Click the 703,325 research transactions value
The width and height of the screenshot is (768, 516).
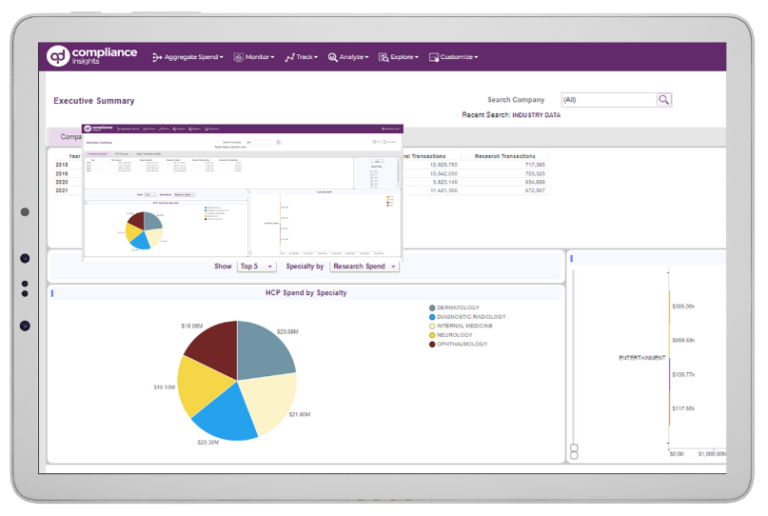point(535,174)
